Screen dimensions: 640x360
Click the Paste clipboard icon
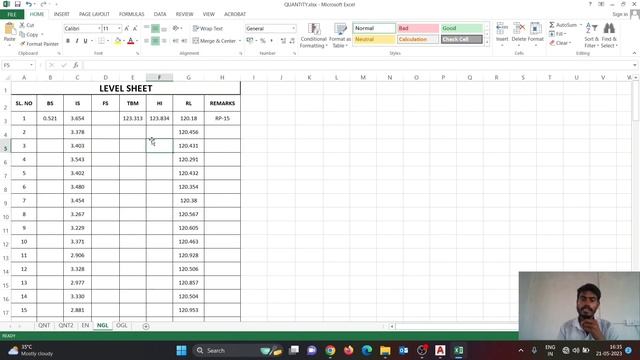(x=9, y=29)
